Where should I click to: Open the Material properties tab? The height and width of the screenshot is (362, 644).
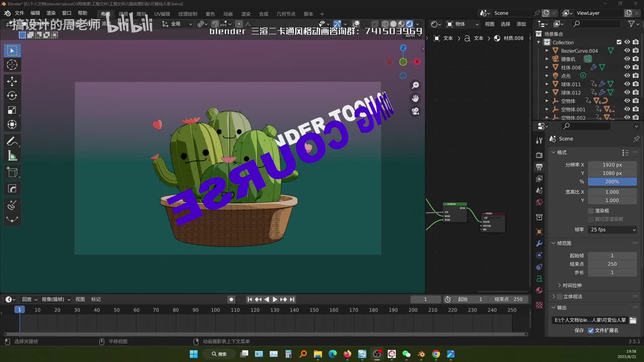pyautogui.click(x=539, y=291)
